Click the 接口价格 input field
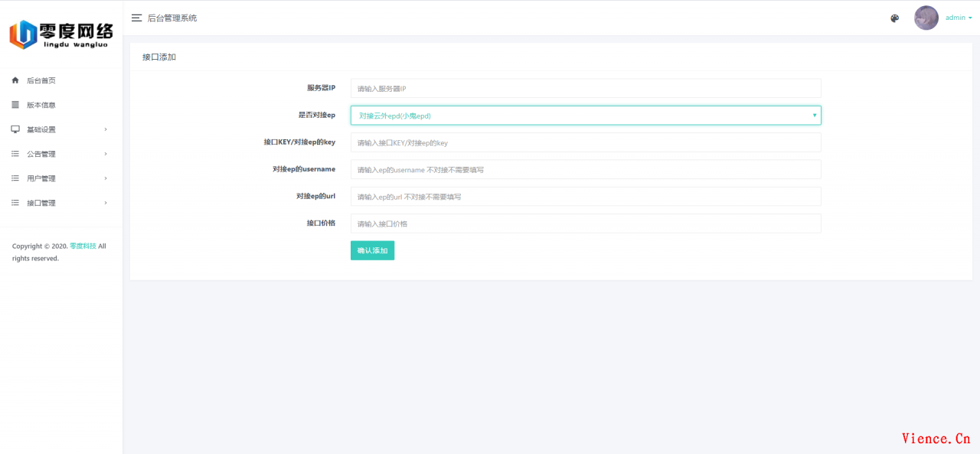The width and height of the screenshot is (980, 454). [x=586, y=224]
